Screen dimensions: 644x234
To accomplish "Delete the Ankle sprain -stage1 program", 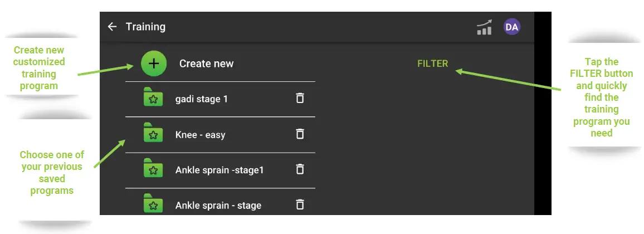I will click(300, 169).
